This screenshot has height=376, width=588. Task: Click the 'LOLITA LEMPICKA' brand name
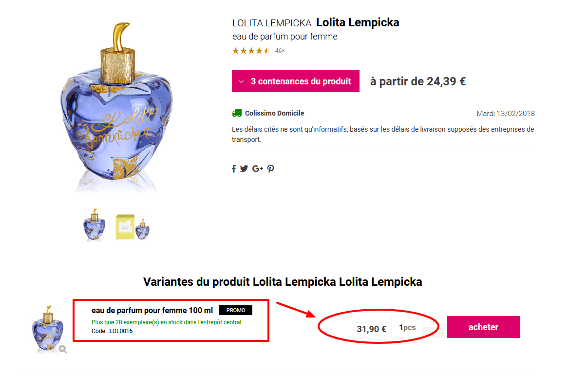pos(271,22)
